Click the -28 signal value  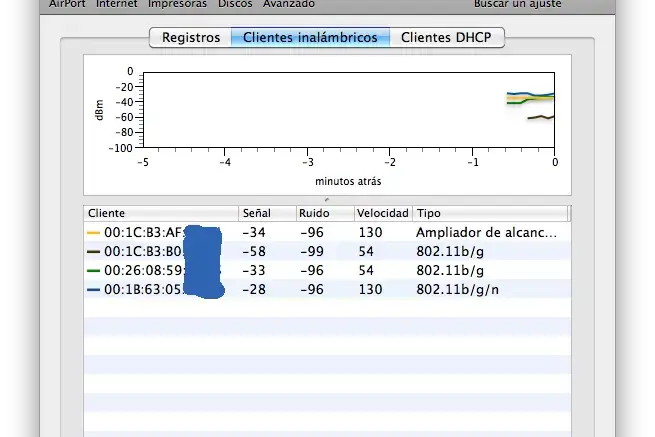[x=254, y=290]
